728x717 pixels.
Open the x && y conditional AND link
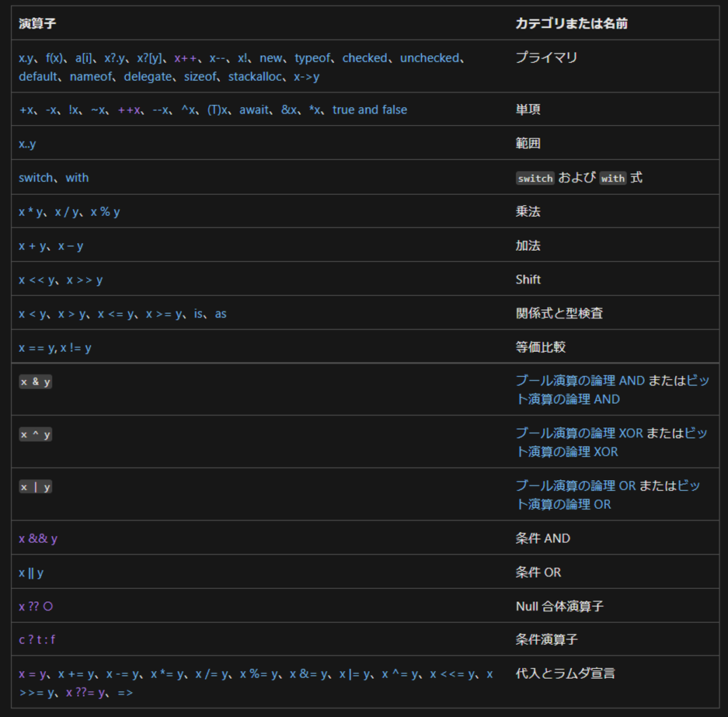tap(38, 538)
